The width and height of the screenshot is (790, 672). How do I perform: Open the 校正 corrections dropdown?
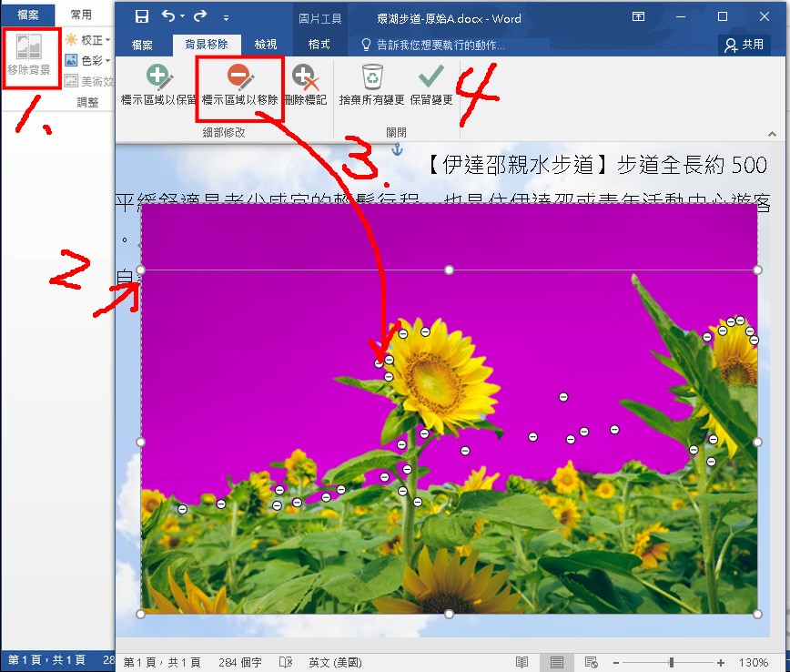click(90, 40)
